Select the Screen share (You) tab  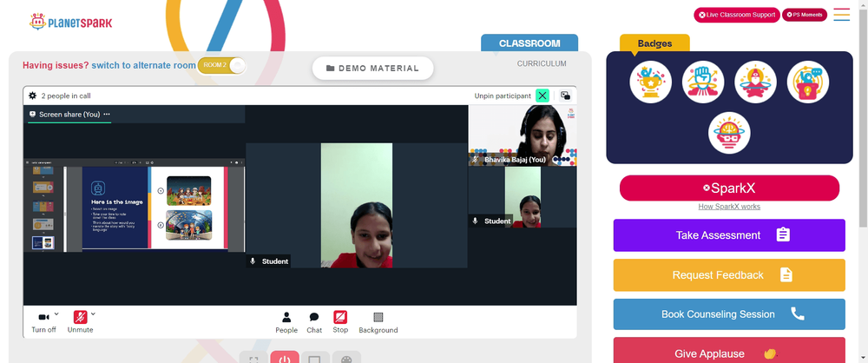[69, 114]
